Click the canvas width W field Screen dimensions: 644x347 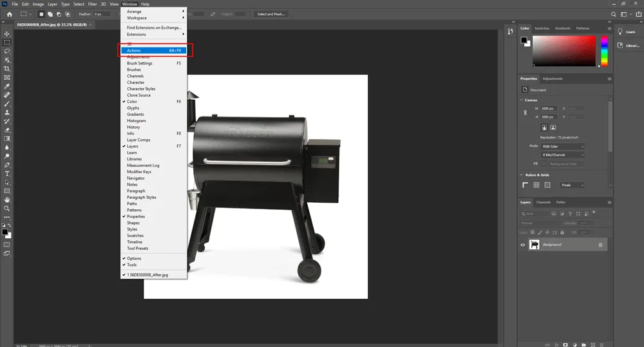point(548,109)
